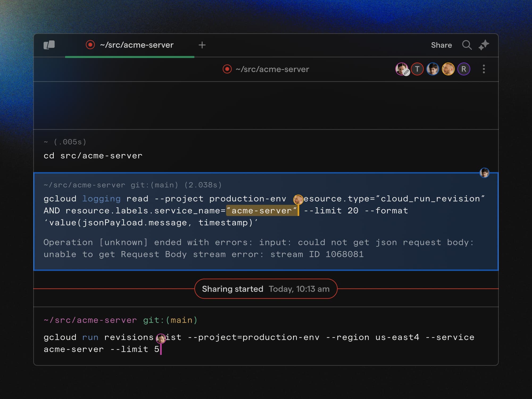Select the red 'T' participant avatar
Screen dimensions: 532x399
click(417, 69)
